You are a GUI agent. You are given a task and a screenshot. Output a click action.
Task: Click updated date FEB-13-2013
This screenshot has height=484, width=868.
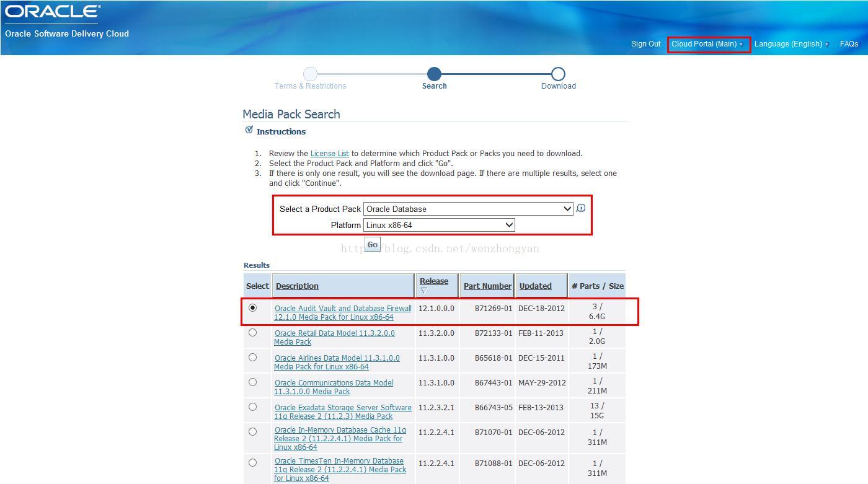[x=541, y=407]
